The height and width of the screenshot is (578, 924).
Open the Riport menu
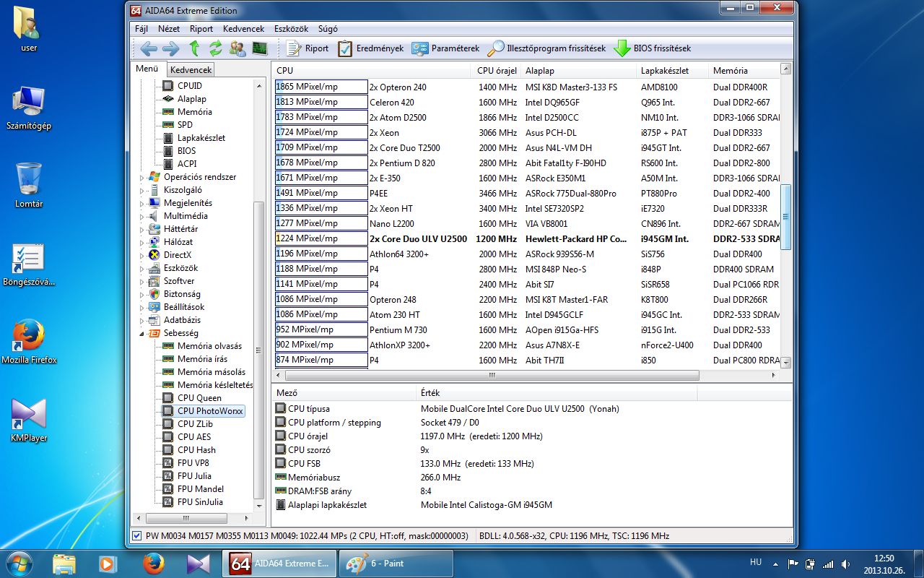pyautogui.click(x=201, y=29)
